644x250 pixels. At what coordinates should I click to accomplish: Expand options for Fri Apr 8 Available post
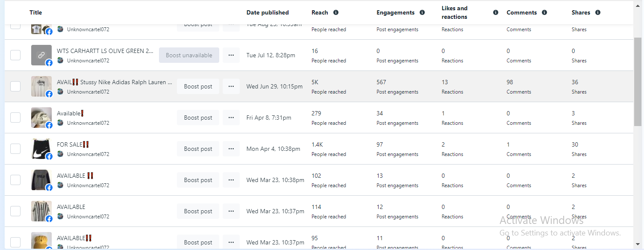click(231, 118)
